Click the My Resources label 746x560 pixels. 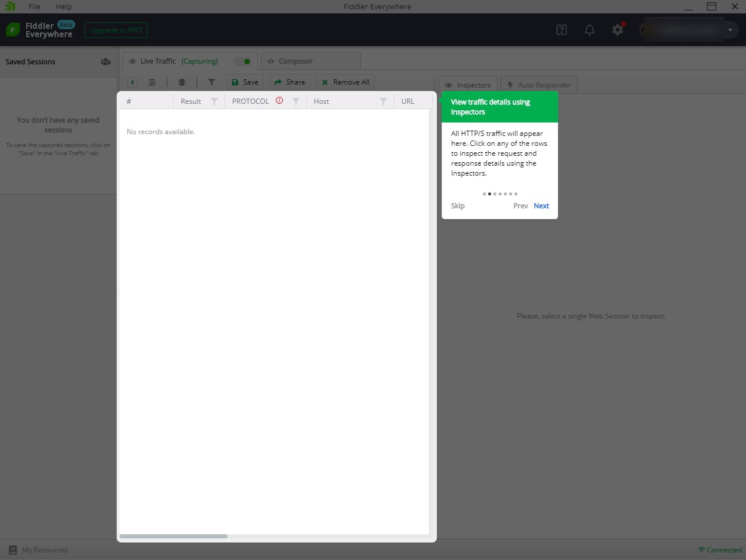pyautogui.click(x=45, y=550)
